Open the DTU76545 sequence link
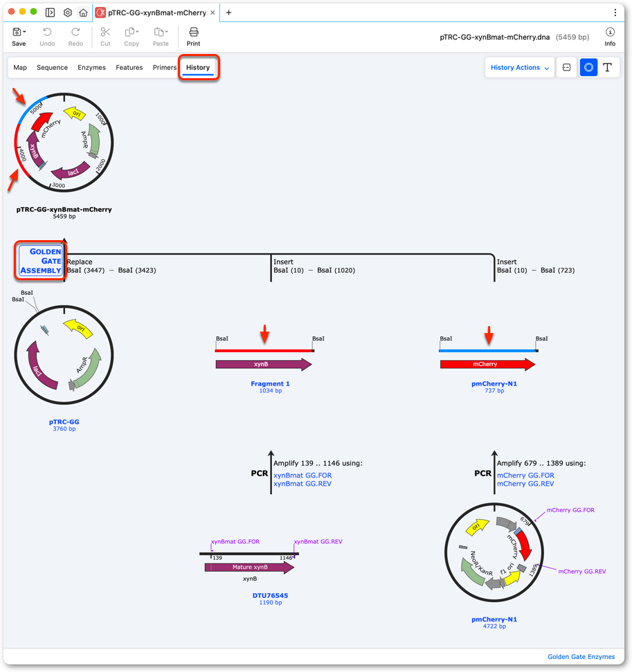632x672 pixels. click(x=270, y=595)
